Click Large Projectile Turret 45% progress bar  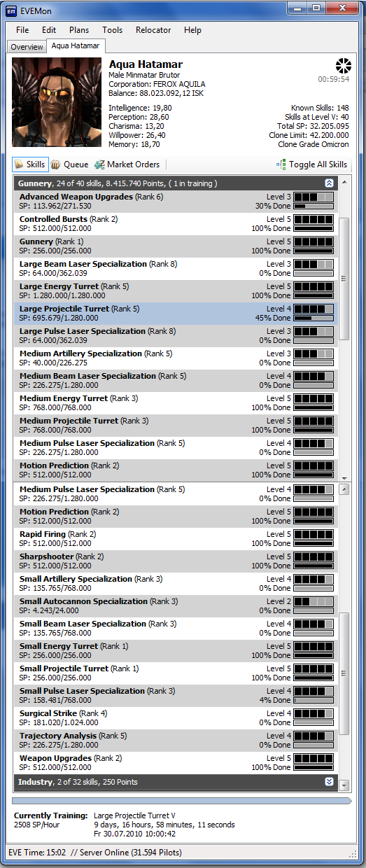(x=313, y=318)
